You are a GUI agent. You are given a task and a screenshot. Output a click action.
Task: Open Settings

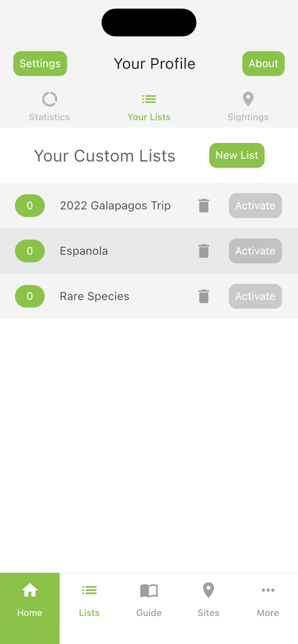[x=40, y=63]
